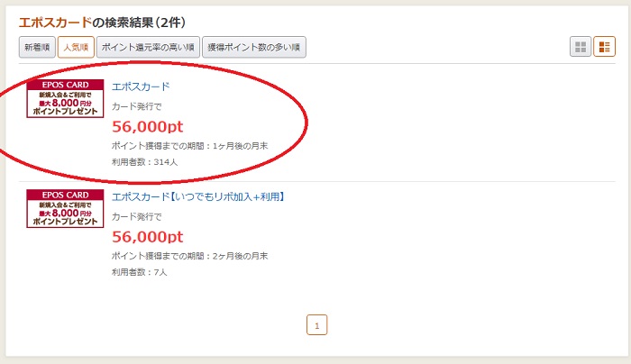Screen dimensions: 631x364
Task: Click カード発行で label in first listing
Action: 136,106
